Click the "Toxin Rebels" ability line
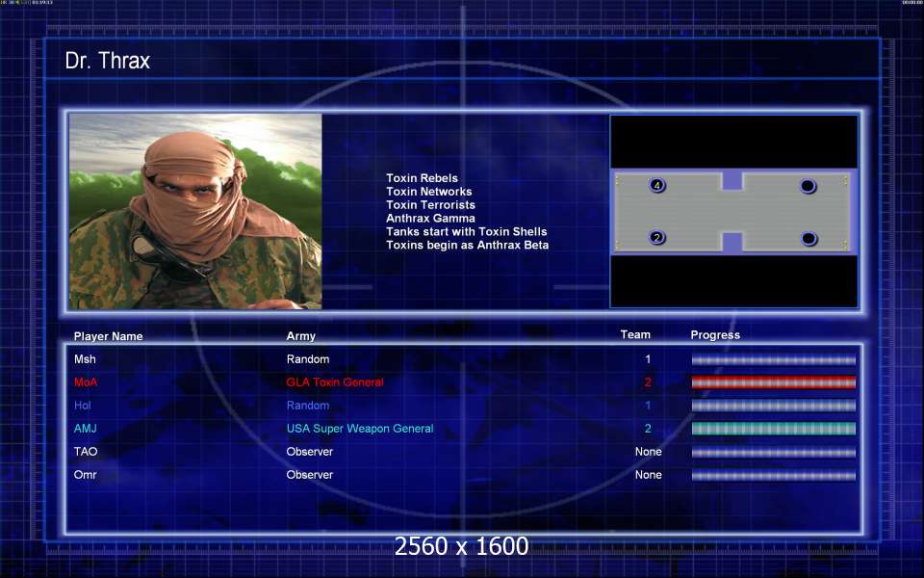 (x=422, y=178)
